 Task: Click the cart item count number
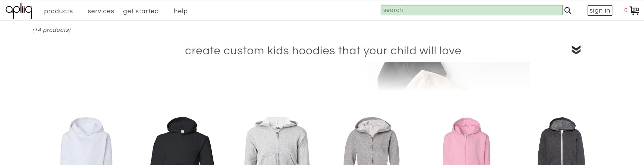(x=626, y=11)
